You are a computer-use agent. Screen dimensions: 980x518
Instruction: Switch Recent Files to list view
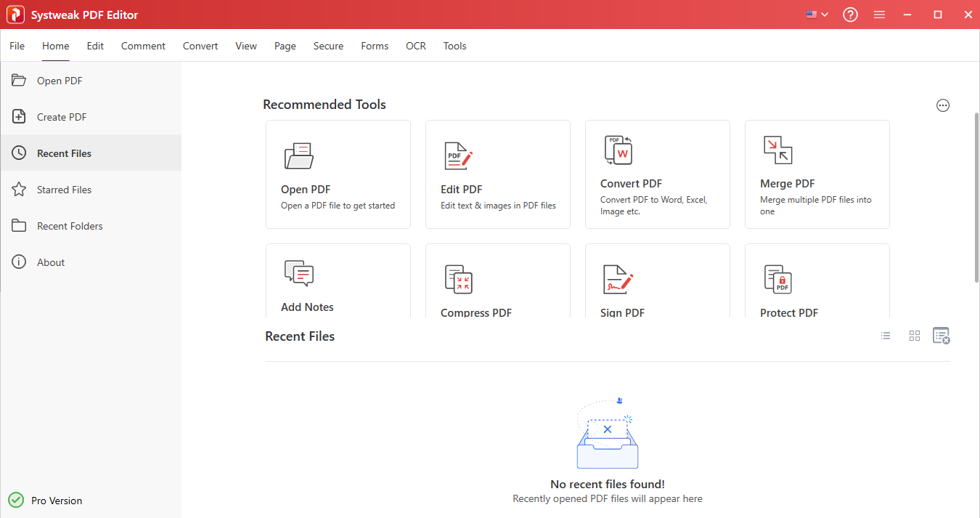tap(885, 336)
